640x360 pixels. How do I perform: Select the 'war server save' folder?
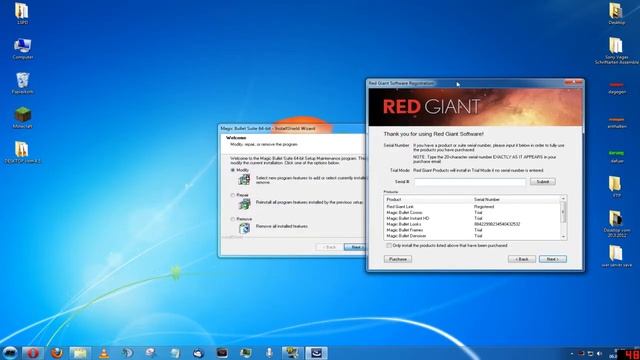[x=616, y=256]
